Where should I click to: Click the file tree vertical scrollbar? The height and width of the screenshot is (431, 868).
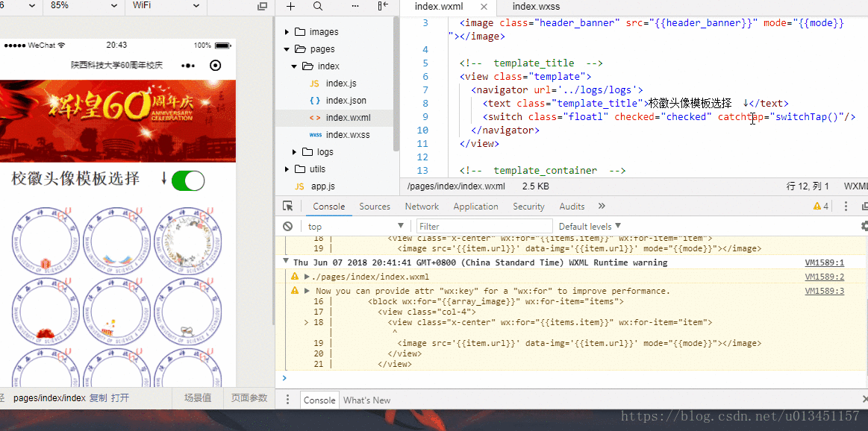point(396,83)
